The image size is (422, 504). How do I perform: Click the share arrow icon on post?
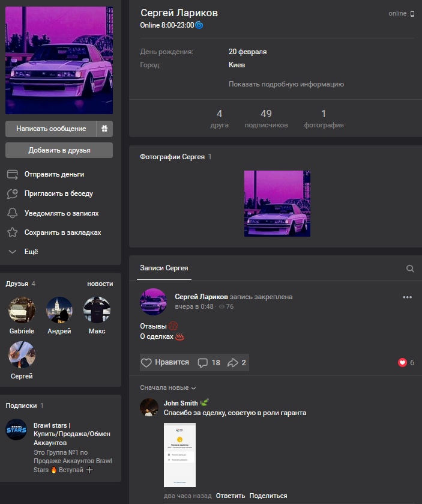pos(233,363)
